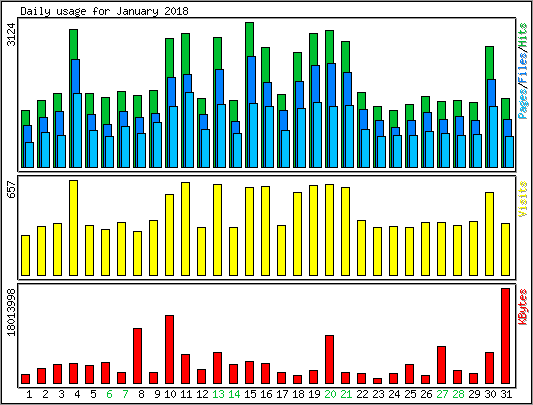Select day label 16 on the x-axis
This screenshot has width=533, height=405.
click(x=266, y=394)
